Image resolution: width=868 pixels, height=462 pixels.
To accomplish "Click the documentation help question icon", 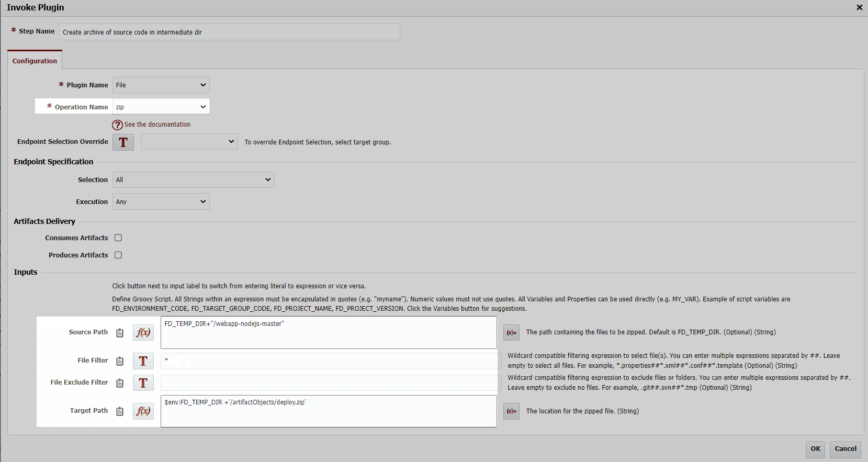I will click(118, 125).
